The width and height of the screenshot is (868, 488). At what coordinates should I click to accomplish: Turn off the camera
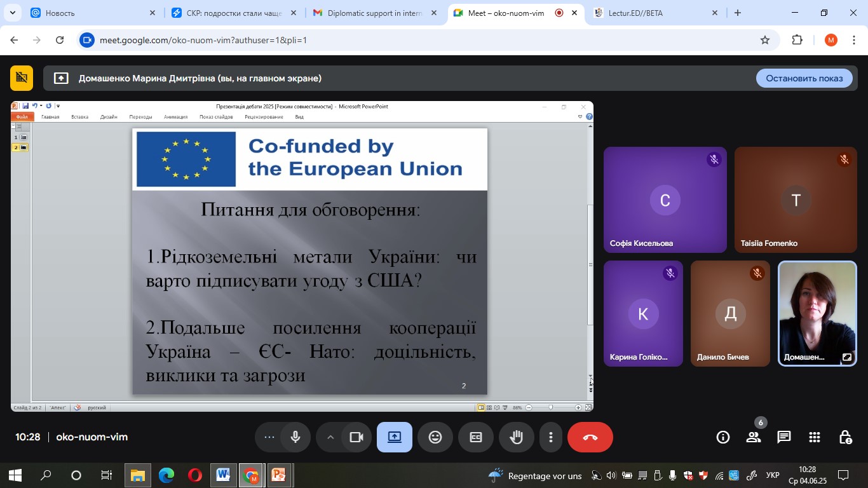(356, 437)
